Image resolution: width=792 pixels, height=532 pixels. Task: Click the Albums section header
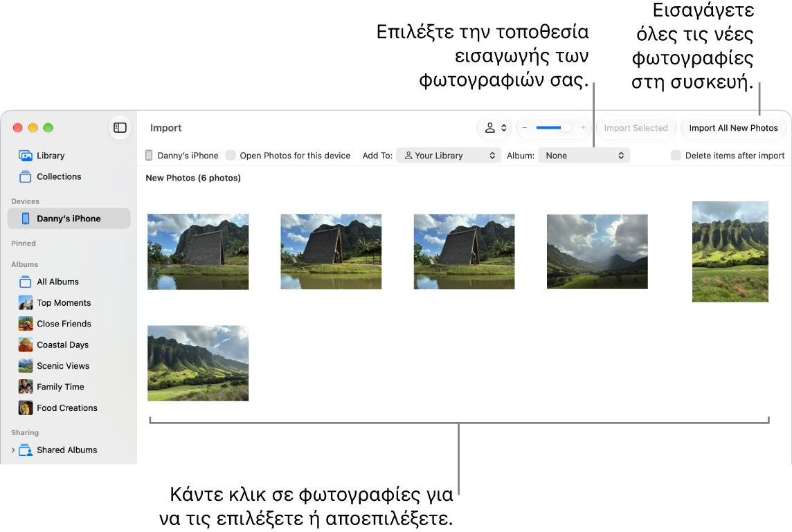[25, 264]
